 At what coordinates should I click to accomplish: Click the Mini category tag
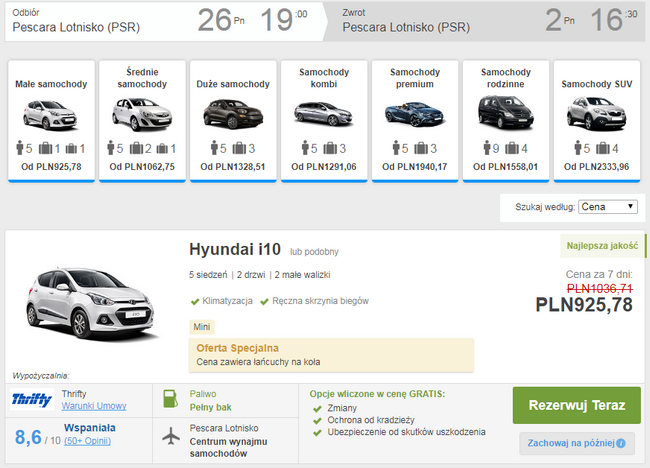tap(202, 327)
